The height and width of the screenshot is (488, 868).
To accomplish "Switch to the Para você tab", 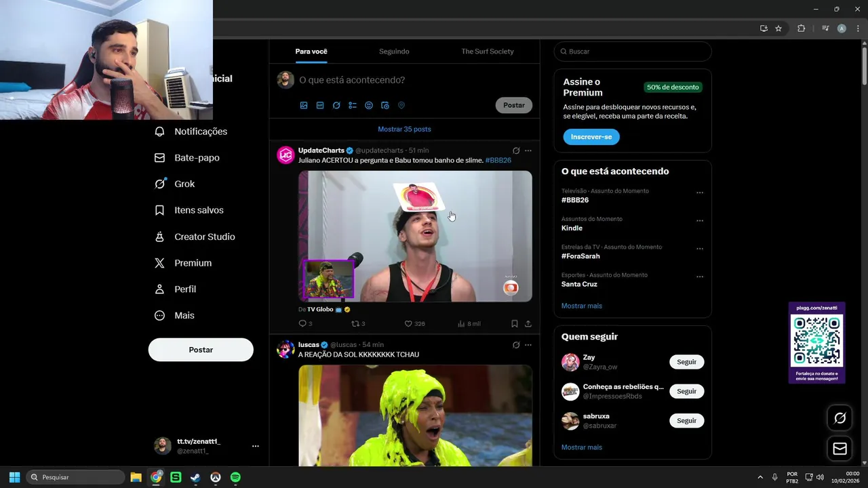I will click(x=311, y=52).
